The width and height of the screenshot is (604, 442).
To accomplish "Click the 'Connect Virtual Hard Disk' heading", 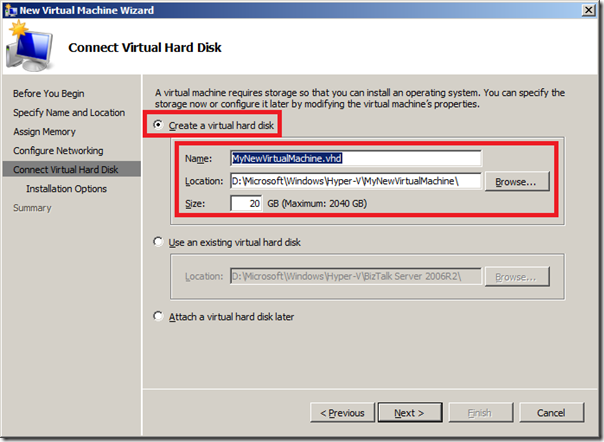I will pyautogui.click(x=145, y=47).
